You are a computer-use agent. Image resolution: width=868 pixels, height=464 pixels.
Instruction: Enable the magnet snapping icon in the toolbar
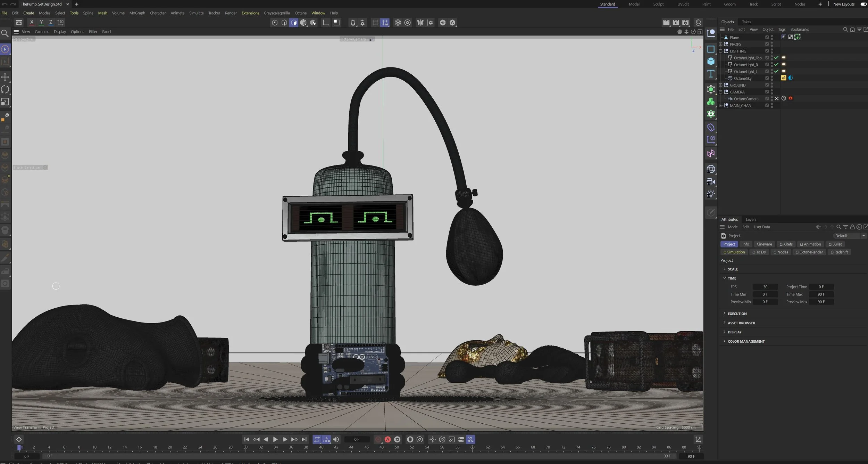click(x=353, y=23)
